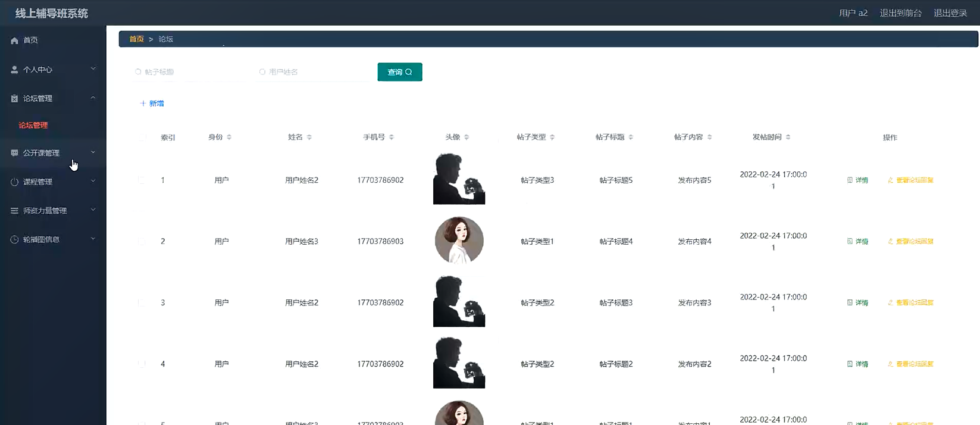Click the plus icon beside 新增

[143, 104]
